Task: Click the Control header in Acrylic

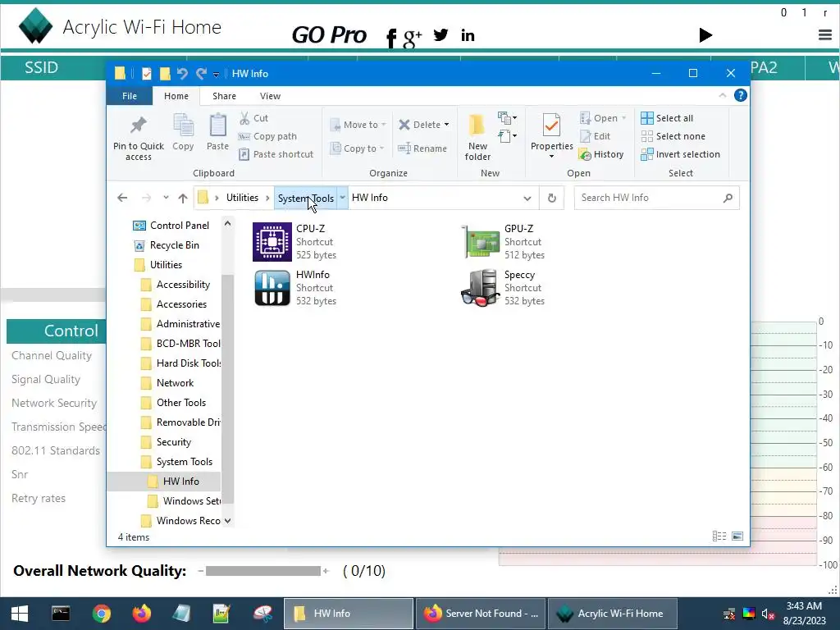Action: [57, 331]
